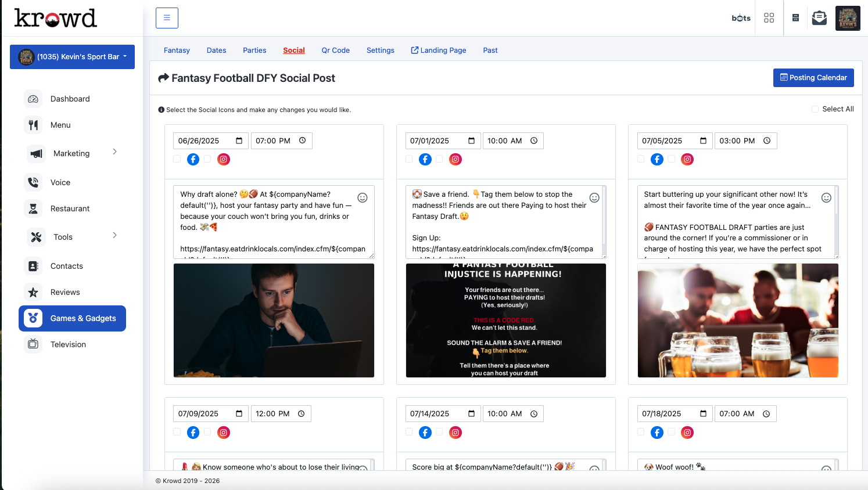Viewport: 868px width, 490px height.
Task: Open the Landing Page link
Action: pyautogui.click(x=439, y=51)
